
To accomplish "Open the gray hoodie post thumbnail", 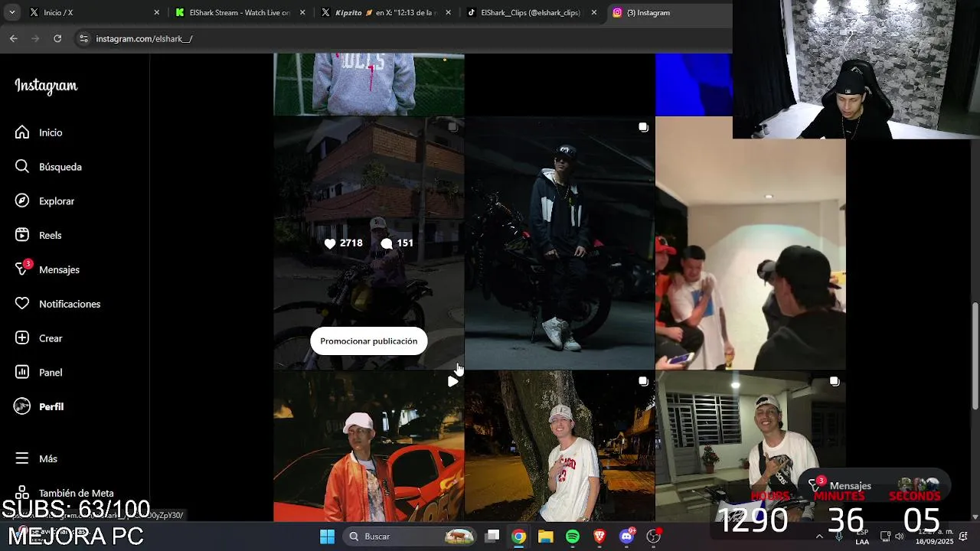I will pos(369,84).
